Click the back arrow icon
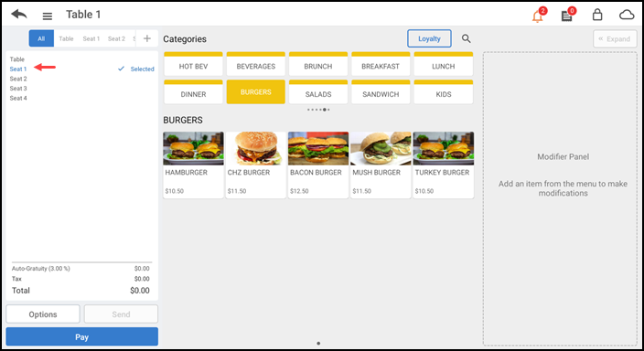This screenshot has width=644, height=351. tap(19, 15)
